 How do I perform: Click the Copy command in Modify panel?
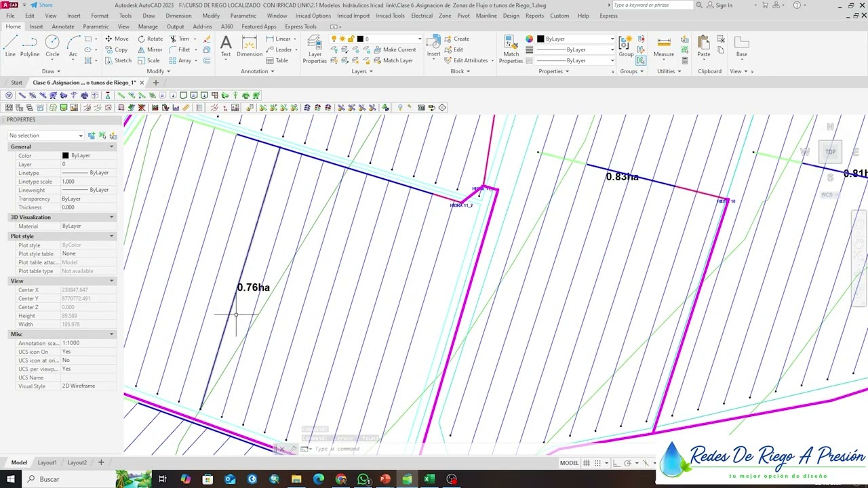click(116, 49)
